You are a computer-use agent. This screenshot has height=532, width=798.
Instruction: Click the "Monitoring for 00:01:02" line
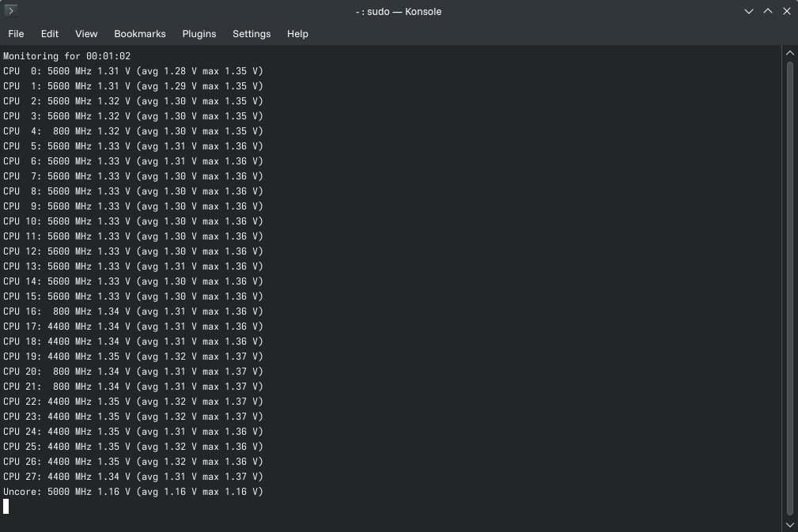coord(66,56)
